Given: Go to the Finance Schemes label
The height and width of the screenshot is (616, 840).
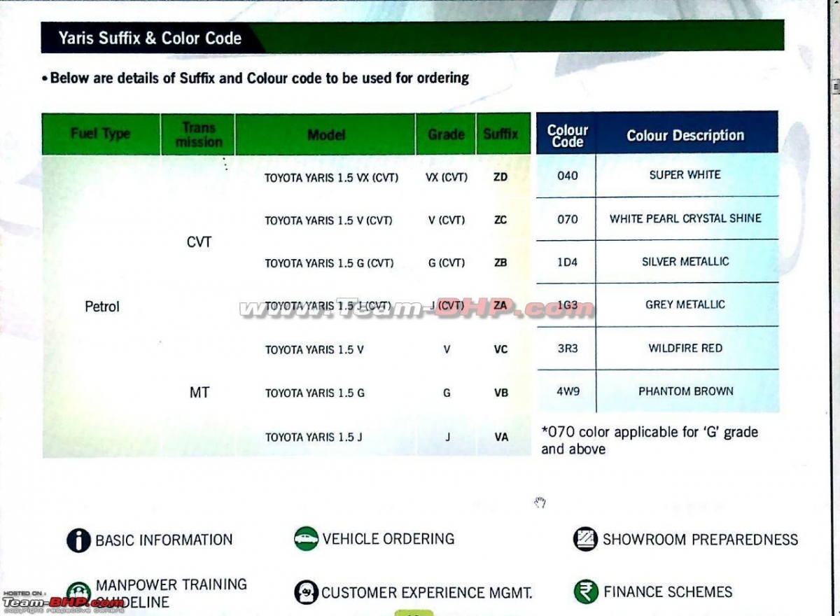Looking at the screenshot, I should coord(668,592).
